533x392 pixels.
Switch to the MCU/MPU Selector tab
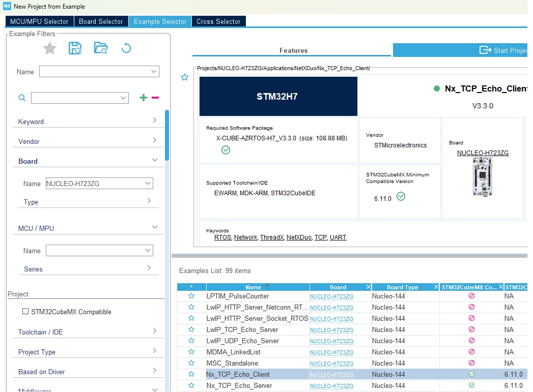39,21
